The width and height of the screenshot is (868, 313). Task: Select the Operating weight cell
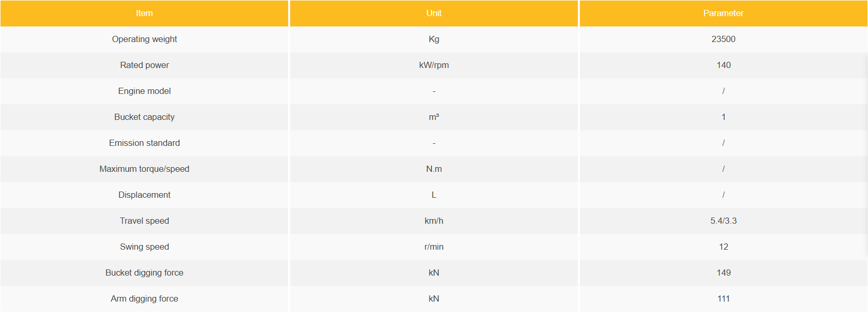144,39
